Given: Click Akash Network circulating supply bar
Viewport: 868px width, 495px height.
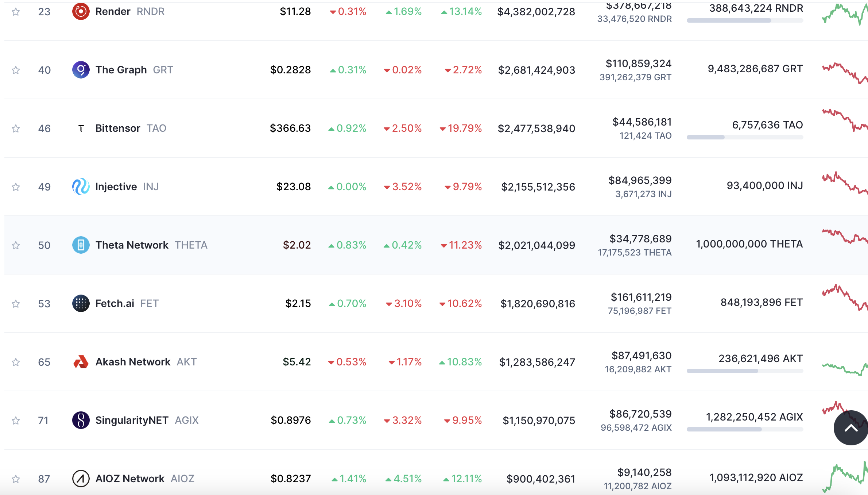Looking at the screenshot, I should click(744, 371).
